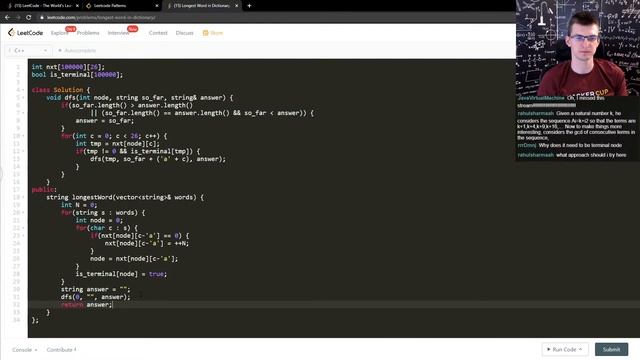Switch to the LeetCode World's Leading tab
Screen dimensions: 640x360
pos(42,6)
